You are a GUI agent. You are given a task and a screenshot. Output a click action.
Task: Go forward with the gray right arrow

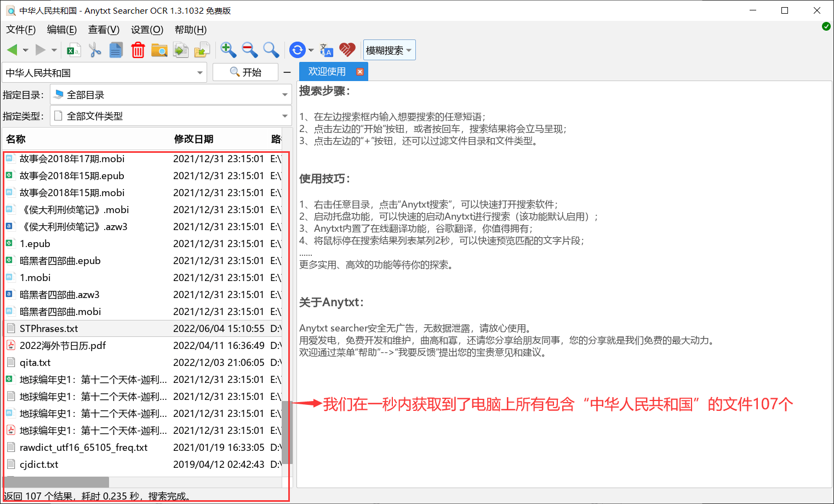point(40,50)
